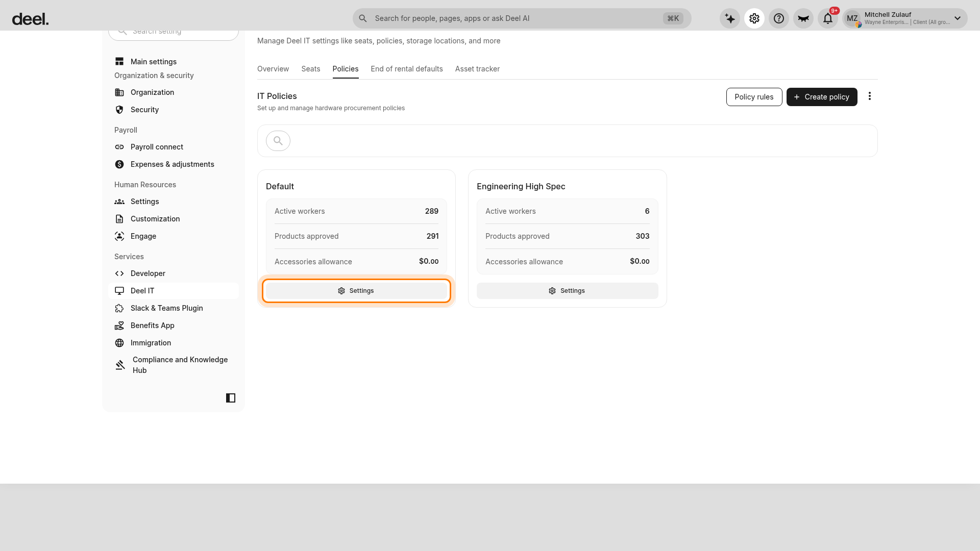
Task: Click the Main settings dashboard icon
Action: [119, 62]
